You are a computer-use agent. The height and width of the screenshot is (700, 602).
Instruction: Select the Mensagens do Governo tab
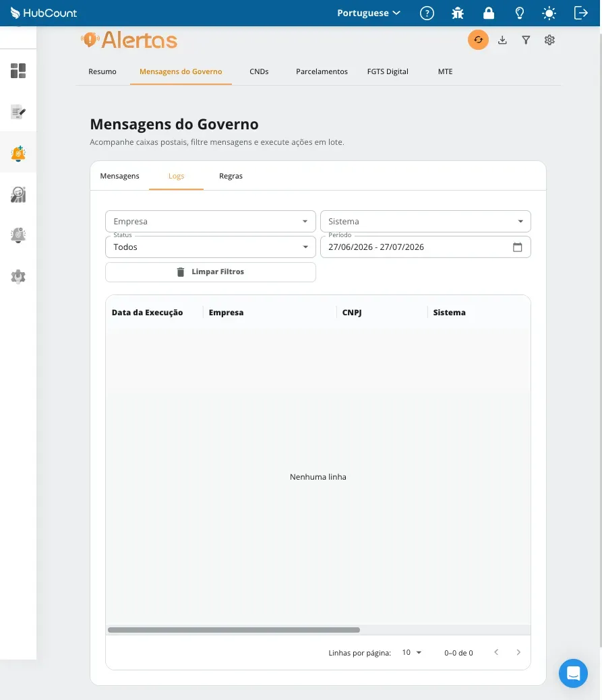click(181, 71)
